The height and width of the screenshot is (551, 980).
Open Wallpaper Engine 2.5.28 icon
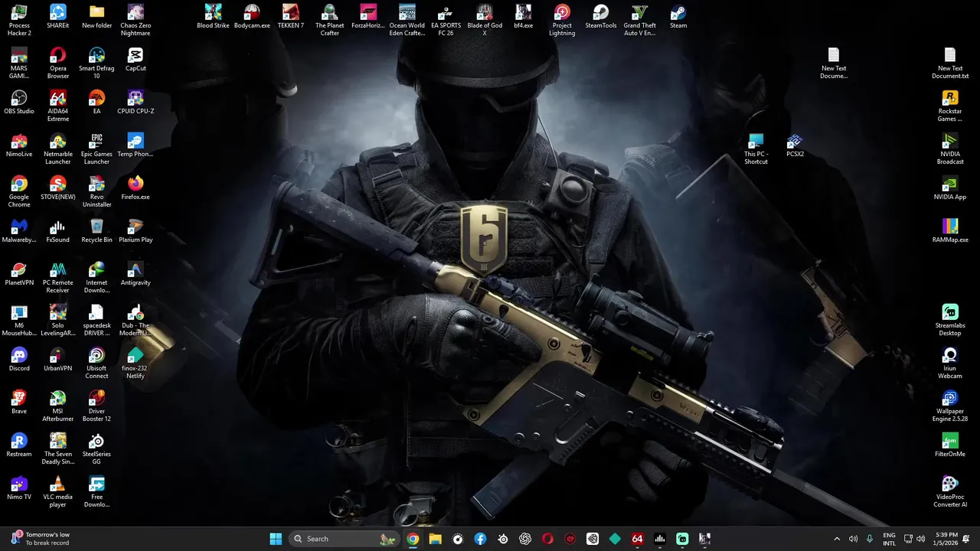pyautogui.click(x=950, y=406)
